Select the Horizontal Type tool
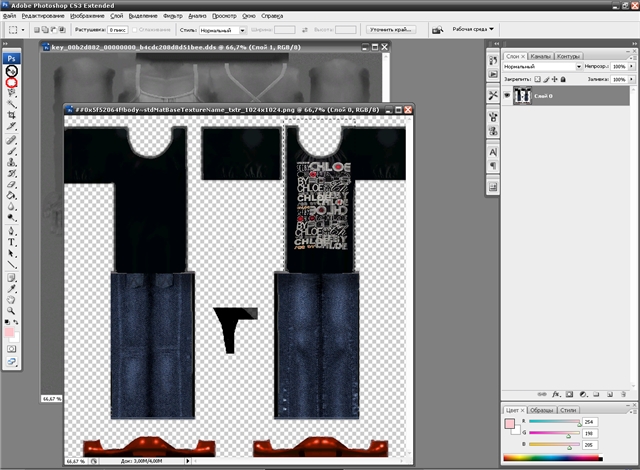Screen dimensions: 640x470 click(x=12, y=242)
